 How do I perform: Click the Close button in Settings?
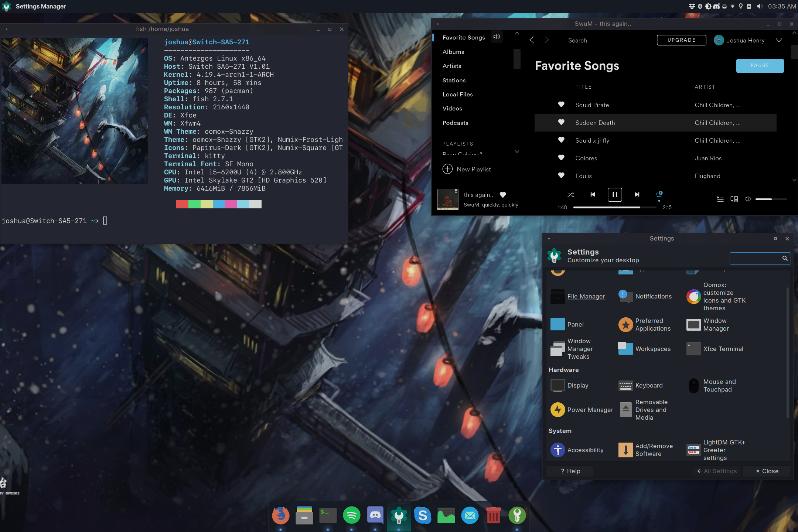pos(767,471)
